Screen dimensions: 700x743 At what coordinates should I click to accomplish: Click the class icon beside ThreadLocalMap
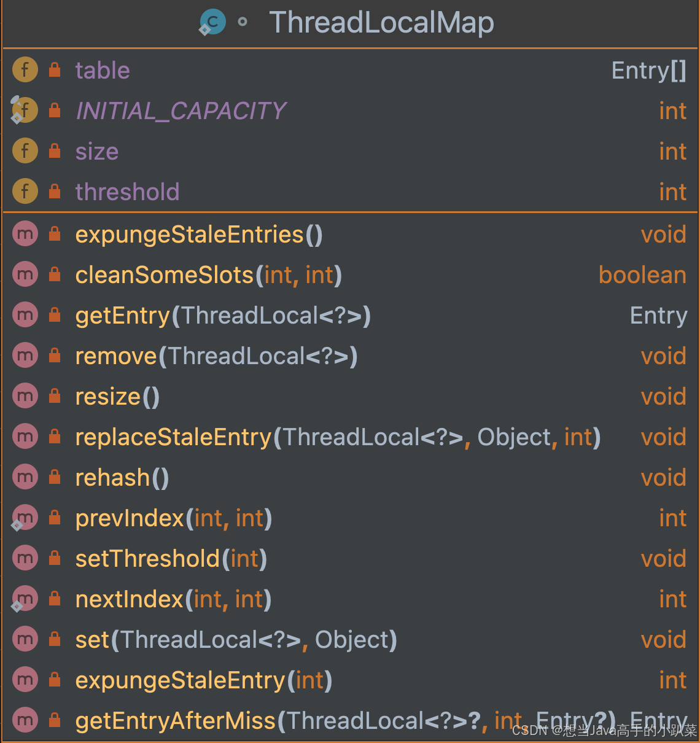[x=211, y=22]
